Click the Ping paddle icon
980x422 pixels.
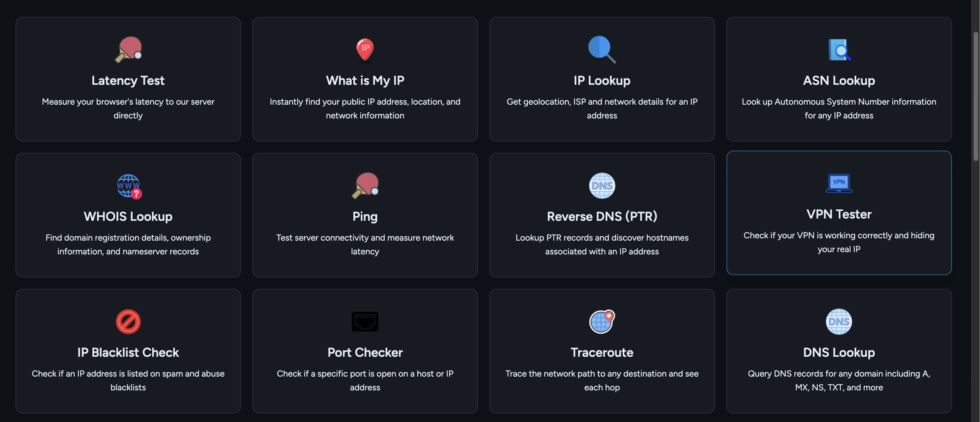coord(365,185)
